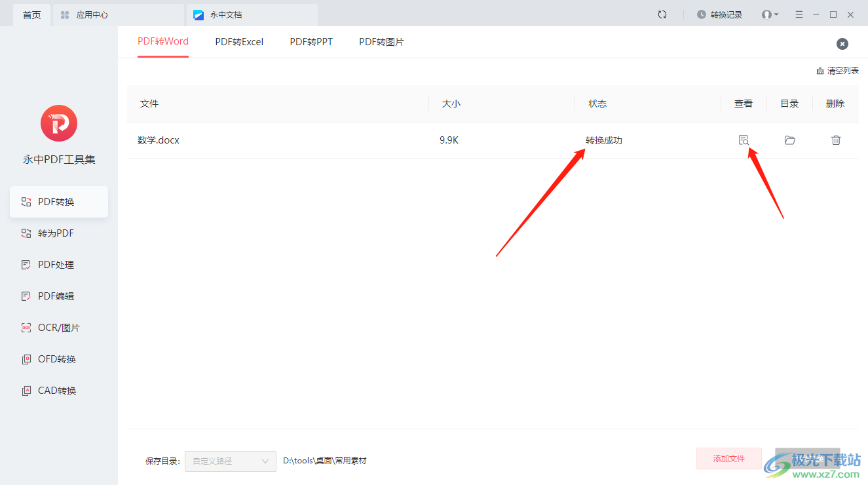
Task: Switch to the PDF转图片 tab
Action: click(381, 42)
